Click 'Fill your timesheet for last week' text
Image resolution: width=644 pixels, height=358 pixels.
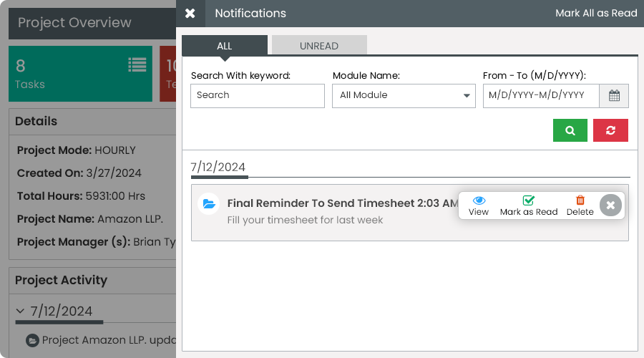305,220
